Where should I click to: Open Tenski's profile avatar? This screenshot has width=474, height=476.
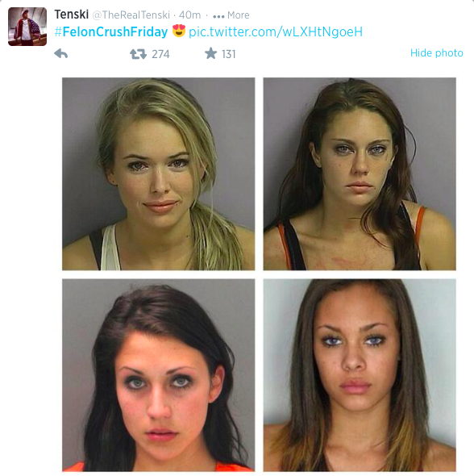(27, 27)
